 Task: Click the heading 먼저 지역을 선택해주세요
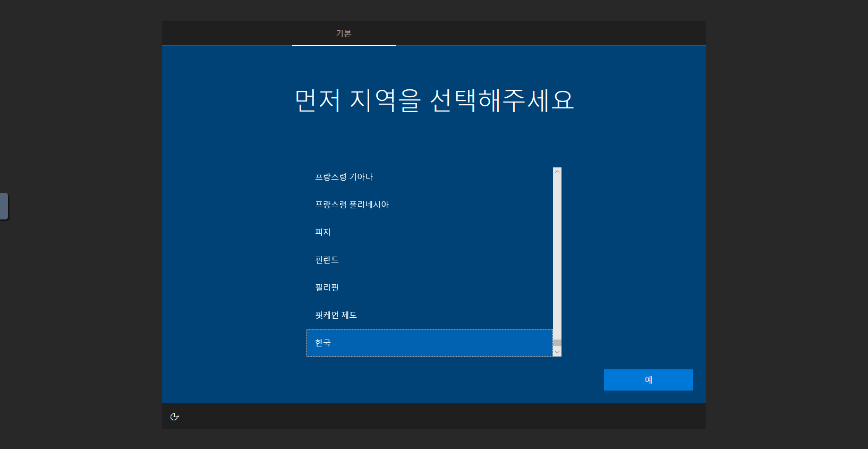[434, 100]
